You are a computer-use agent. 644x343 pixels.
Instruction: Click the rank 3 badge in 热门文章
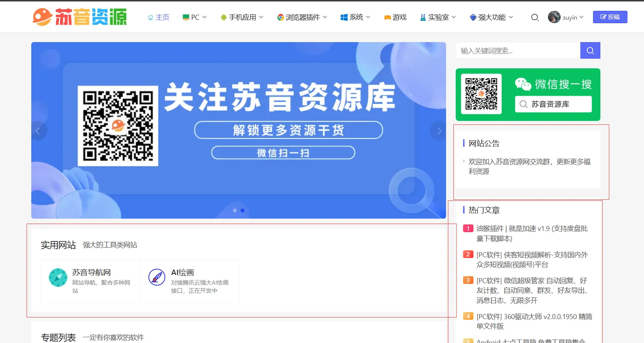pos(468,280)
